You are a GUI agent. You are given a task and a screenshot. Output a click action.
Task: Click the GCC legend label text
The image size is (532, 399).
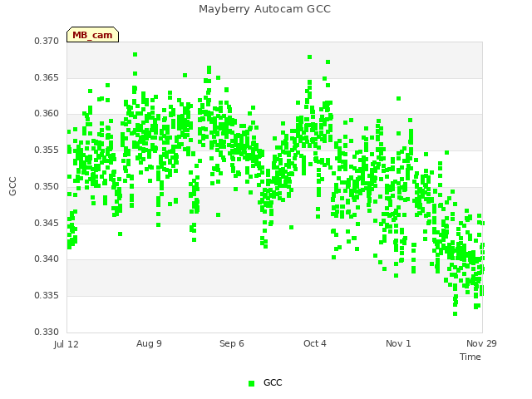point(273,382)
